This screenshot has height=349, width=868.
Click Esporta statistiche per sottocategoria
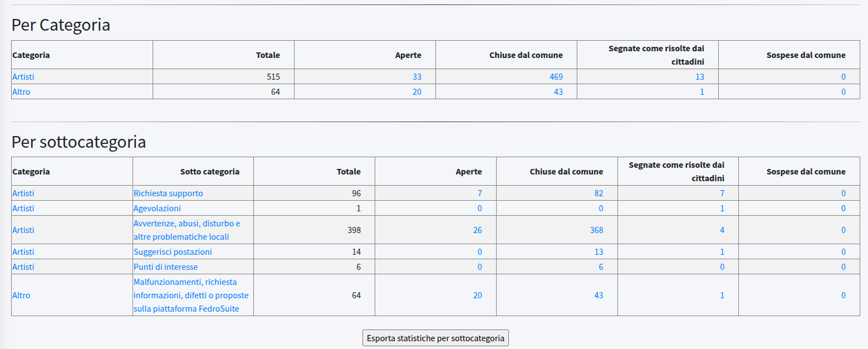pos(435,338)
